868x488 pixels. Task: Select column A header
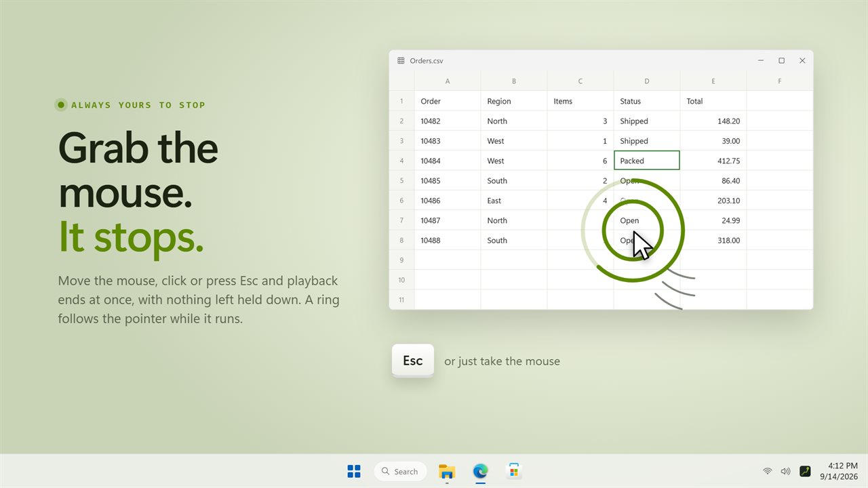coord(448,81)
